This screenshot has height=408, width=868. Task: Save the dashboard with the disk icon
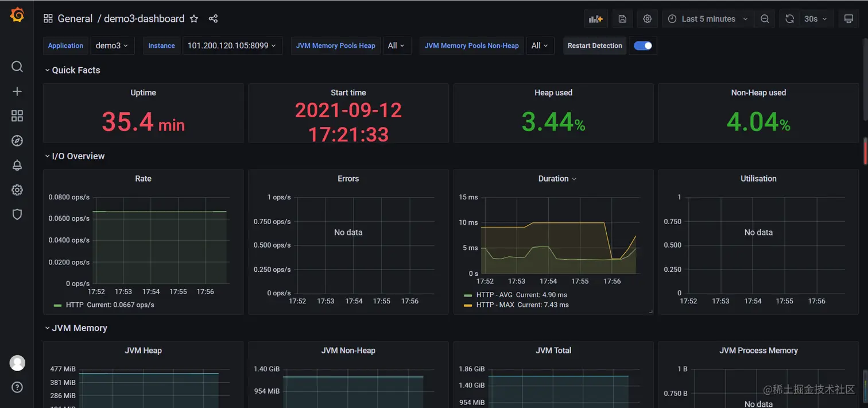622,19
